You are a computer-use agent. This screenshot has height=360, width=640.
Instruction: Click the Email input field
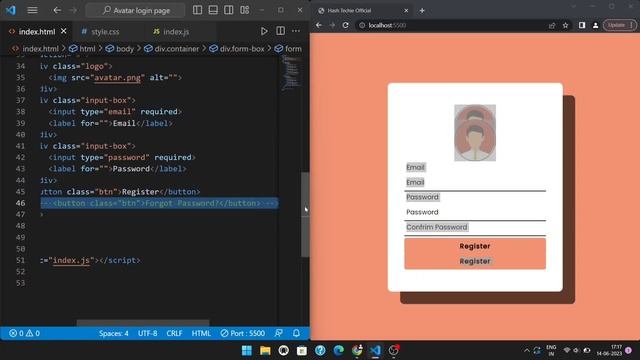pos(475,182)
